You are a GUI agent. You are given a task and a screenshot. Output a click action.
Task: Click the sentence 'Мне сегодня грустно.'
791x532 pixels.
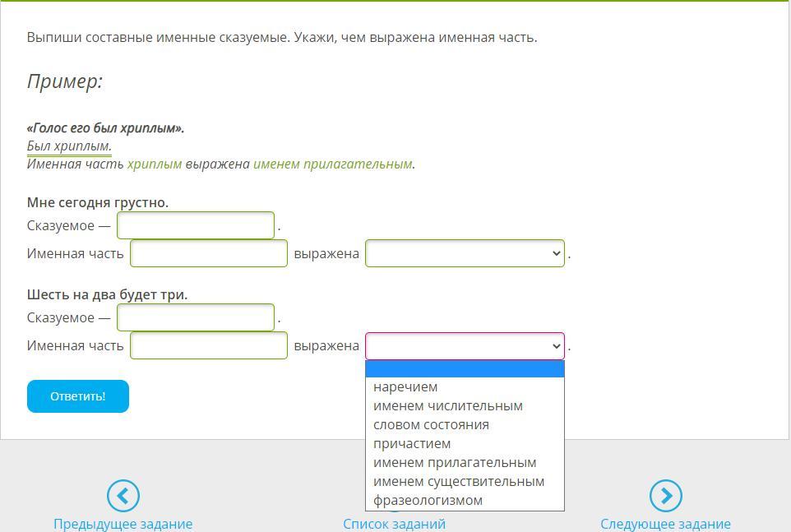(98, 203)
